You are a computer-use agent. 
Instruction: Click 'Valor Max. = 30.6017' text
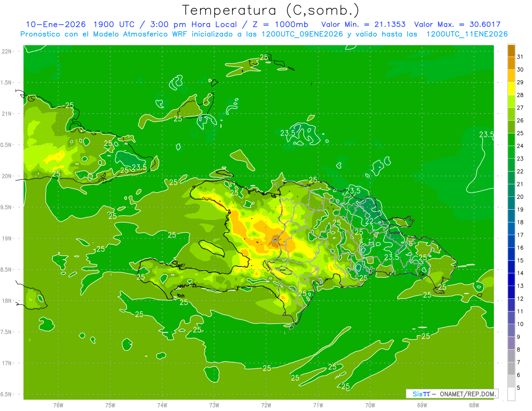[x=457, y=24]
